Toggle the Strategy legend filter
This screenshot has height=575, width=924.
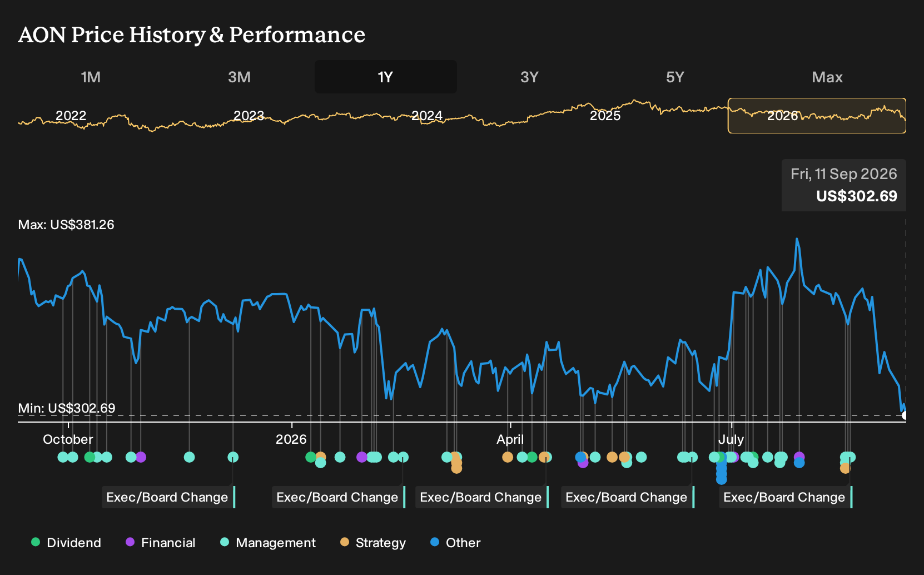pyautogui.click(x=372, y=543)
